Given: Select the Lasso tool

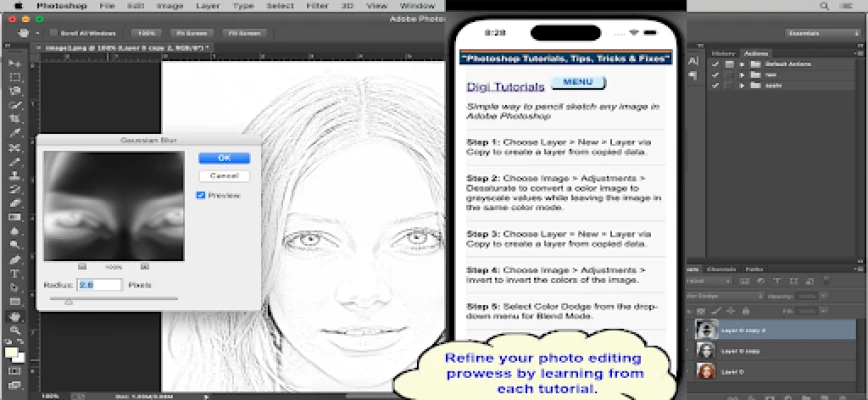Looking at the screenshot, I should click(x=15, y=90).
